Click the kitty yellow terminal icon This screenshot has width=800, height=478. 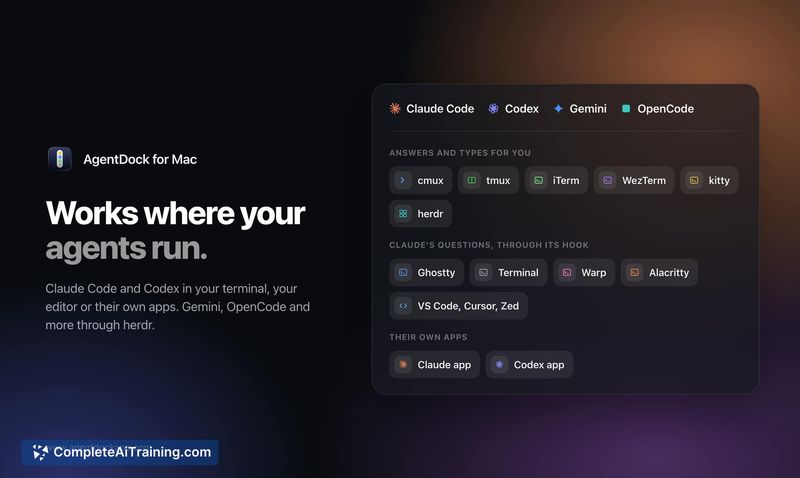[x=694, y=180]
